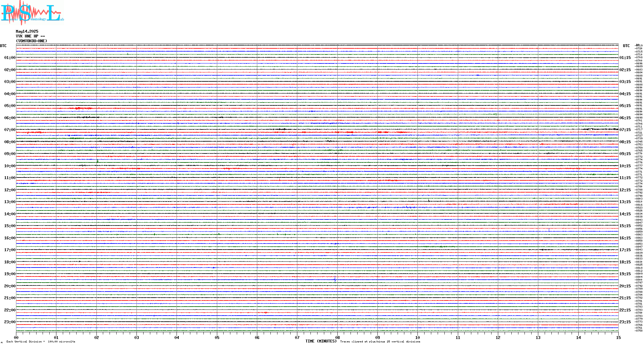
Task: Click the right UTC axis label
Action: 626,46
